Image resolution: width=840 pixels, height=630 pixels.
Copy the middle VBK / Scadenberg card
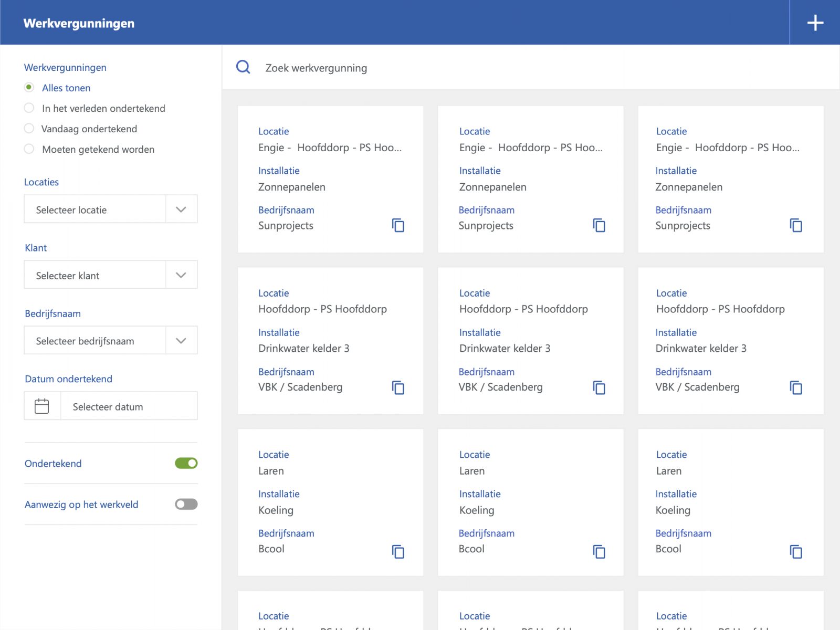(x=599, y=387)
